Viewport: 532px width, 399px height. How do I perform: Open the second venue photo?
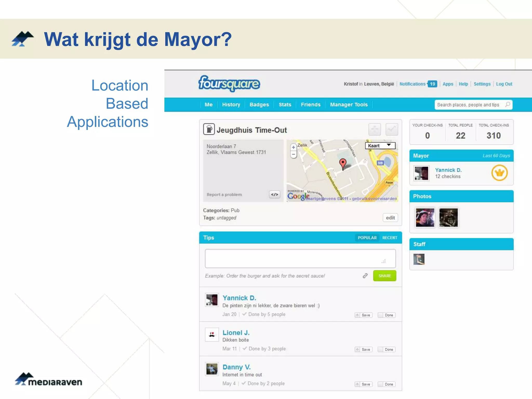[449, 217]
